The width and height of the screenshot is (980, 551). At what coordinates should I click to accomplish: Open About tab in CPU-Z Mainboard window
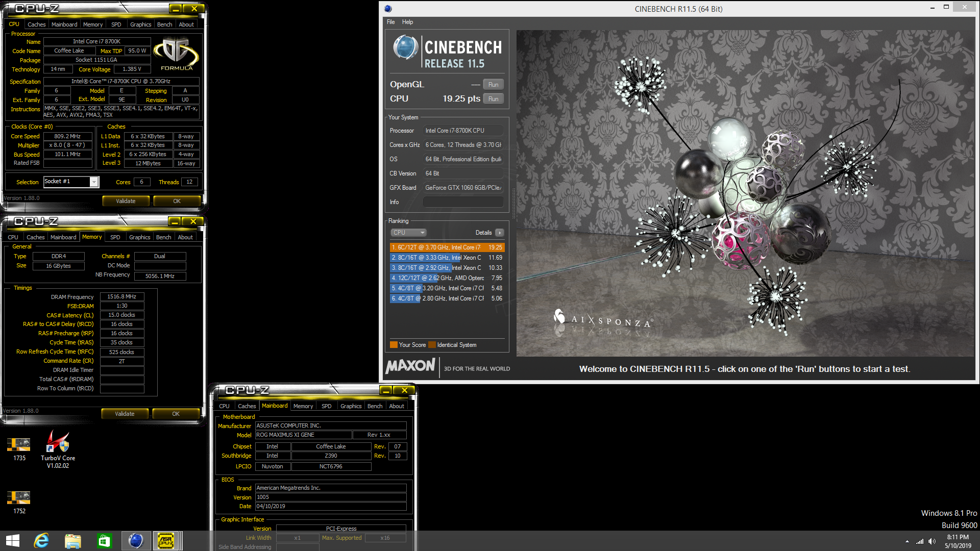click(x=397, y=406)
